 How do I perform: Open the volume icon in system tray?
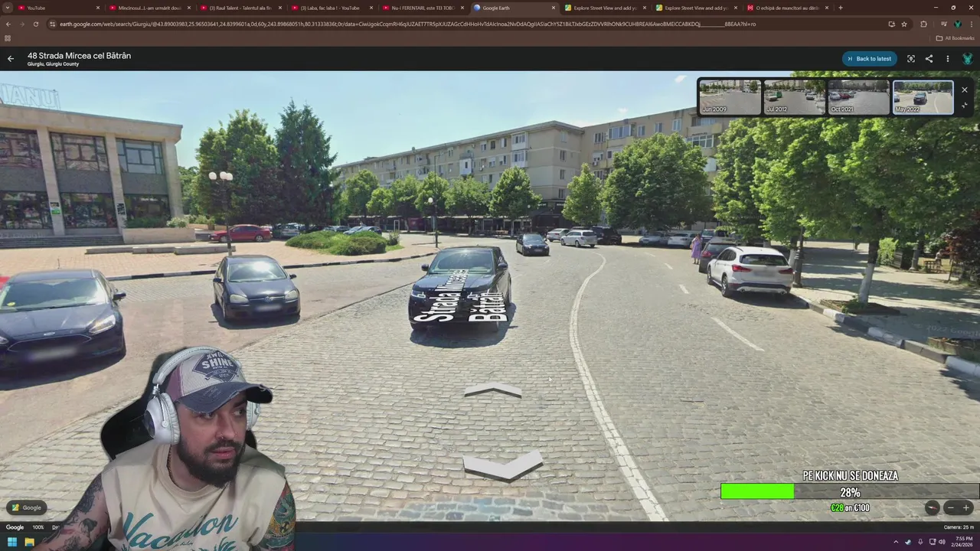942,542
